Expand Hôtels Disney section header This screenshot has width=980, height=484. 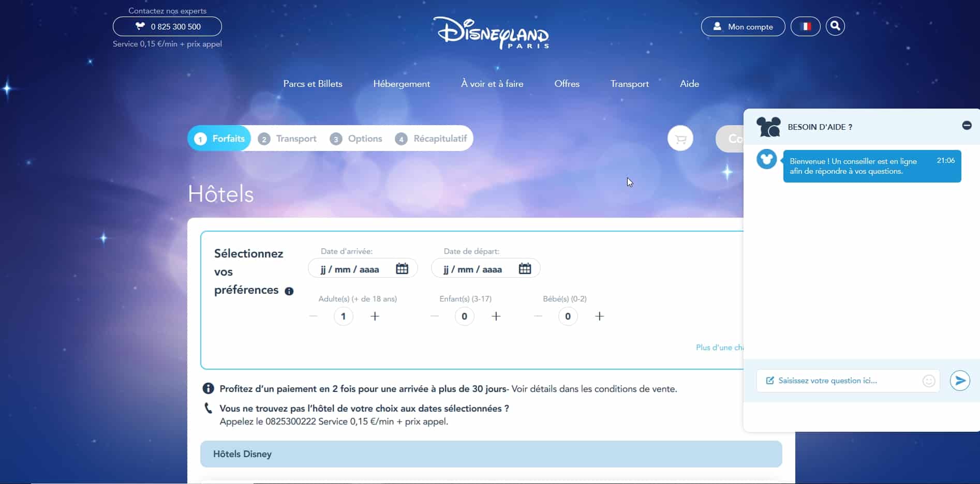coord(491,454)
